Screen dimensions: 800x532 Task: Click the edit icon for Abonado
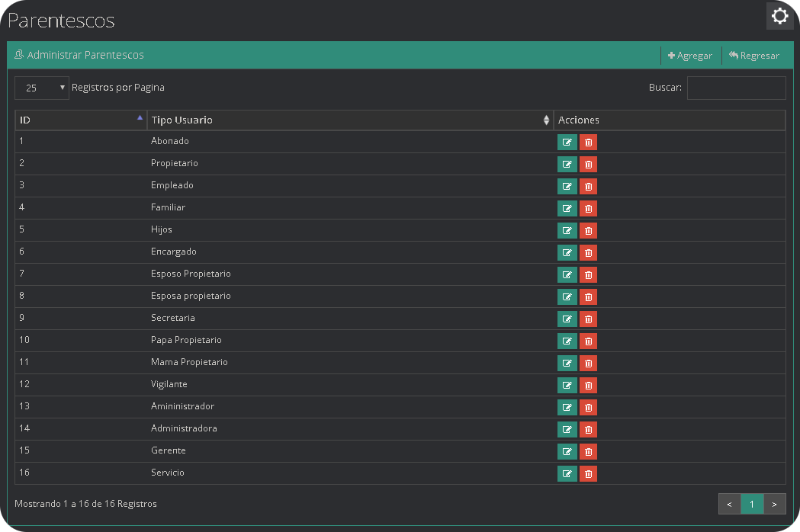(x=567, y=143)
